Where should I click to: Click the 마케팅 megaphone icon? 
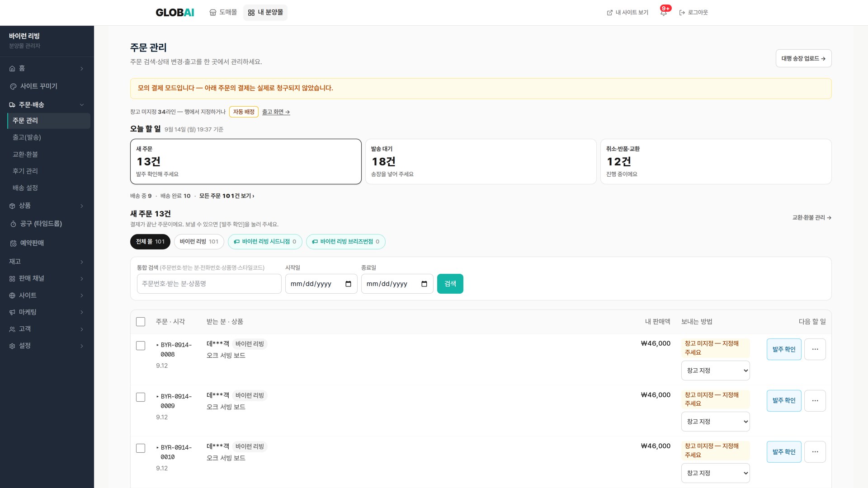click(x=12, y=312)
